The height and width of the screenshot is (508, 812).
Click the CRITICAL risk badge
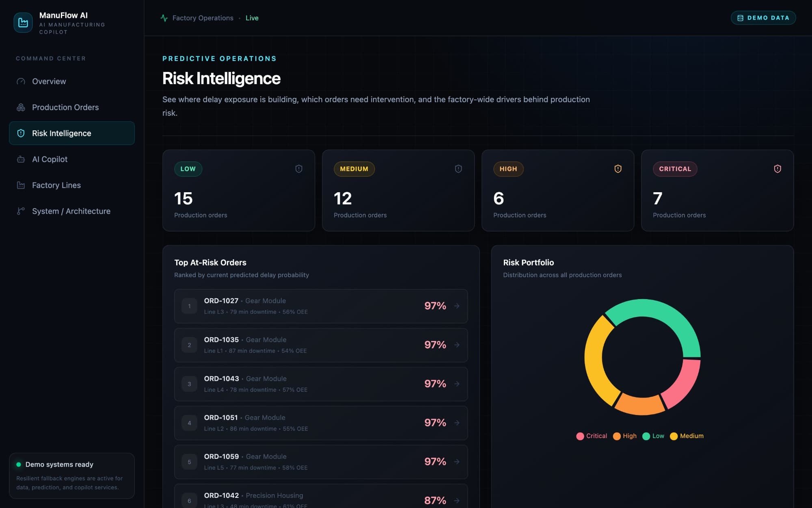click(x=675, y=169)
